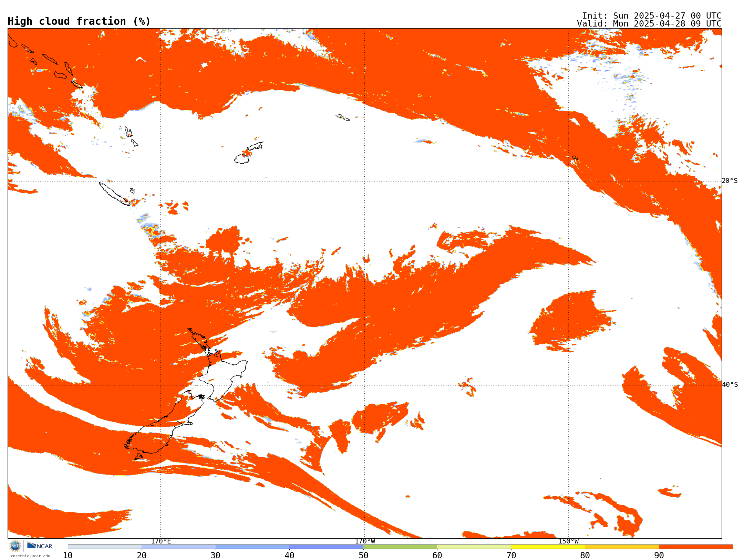Click the orange-red 90+ colorbar segment
This screenshot has width=744, height=560.
pos(696,547)
